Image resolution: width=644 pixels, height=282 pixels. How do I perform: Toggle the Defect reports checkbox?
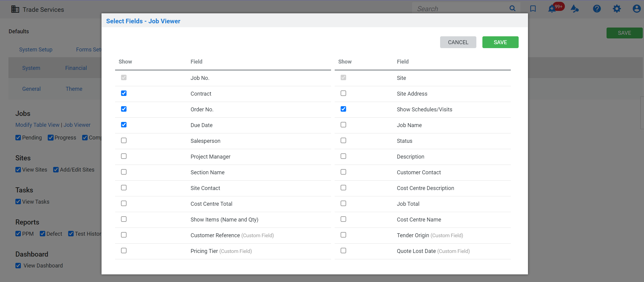pyautogui.click(x=43, y=234)
